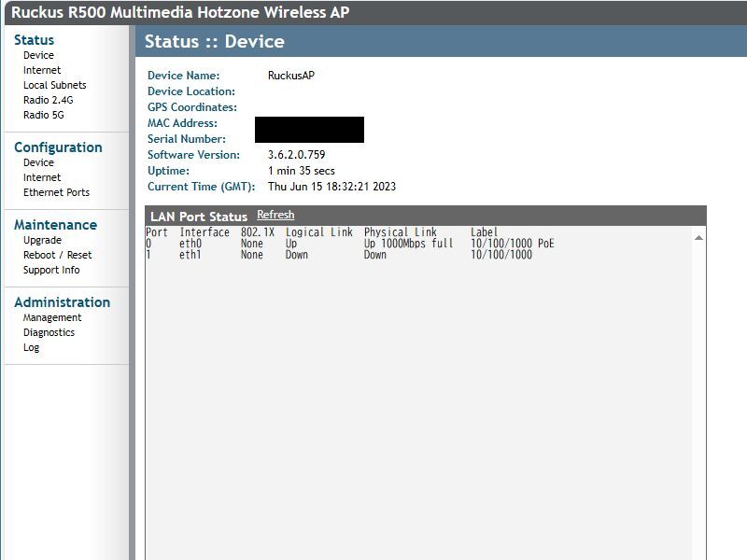Click the GPS Coordinates label
Screen dimensions: 747x560
click(x=192, y=107)
